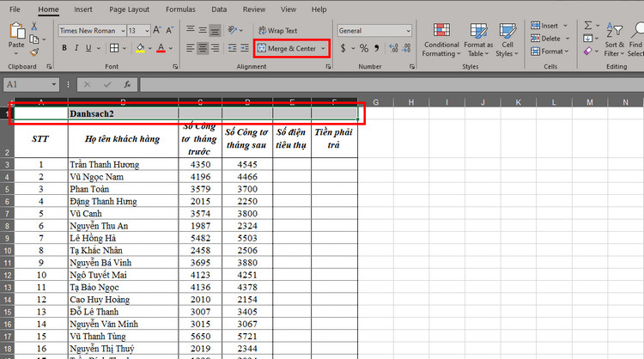Click Increase Indent icon
Viewport: 644px width, 359px height.
click(x=245, y=48)
